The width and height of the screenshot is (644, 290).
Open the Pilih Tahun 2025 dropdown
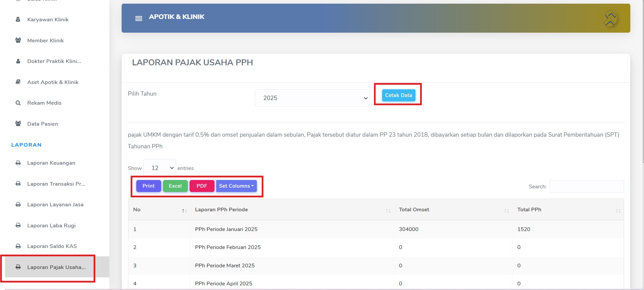(x=312, y=98)
